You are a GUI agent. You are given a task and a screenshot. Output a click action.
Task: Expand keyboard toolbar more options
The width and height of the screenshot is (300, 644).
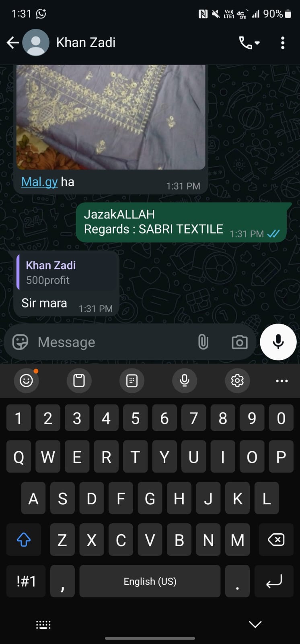282,381
